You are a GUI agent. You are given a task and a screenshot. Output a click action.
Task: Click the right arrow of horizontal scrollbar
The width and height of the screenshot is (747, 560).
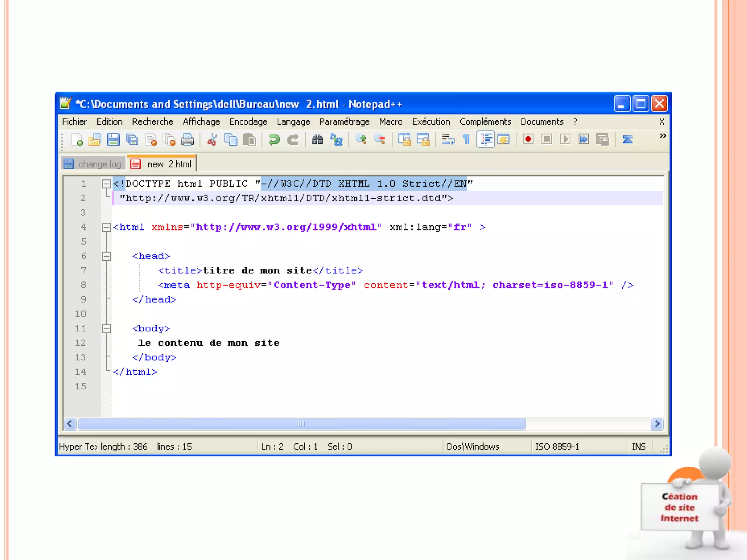[x=657, y=424]
